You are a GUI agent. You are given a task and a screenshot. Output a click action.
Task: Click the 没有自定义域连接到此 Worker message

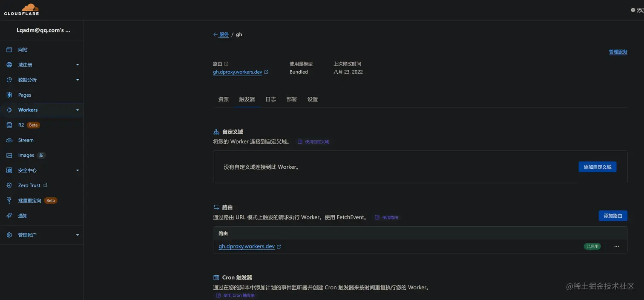click(x=262, y=167)
